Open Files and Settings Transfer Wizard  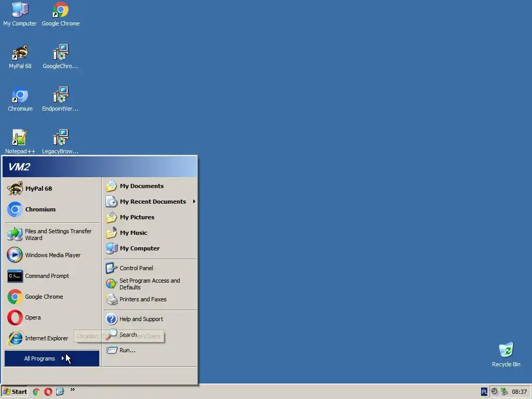point(52,234)
